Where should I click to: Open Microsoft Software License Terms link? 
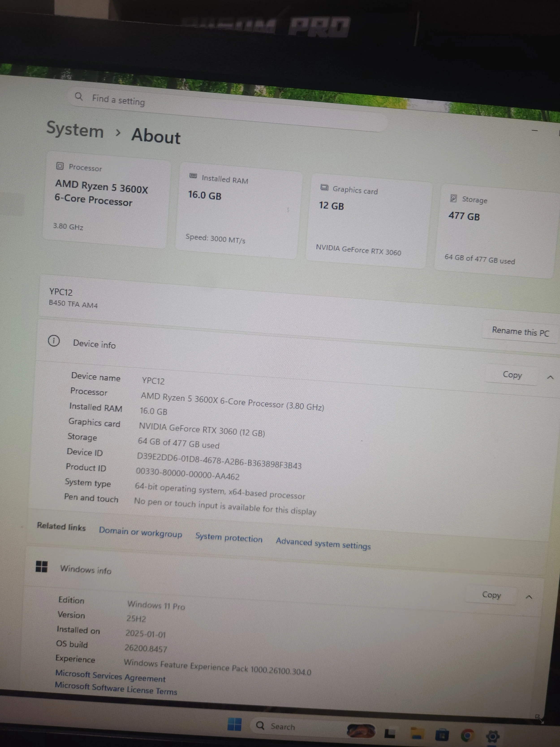pyautogui.click(x=116, y=688)
